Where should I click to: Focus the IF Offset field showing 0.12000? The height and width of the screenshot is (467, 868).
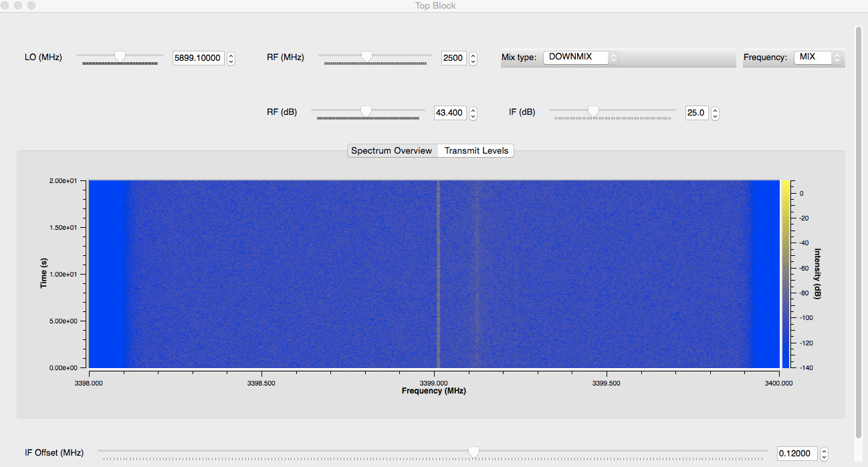[796, 454]
